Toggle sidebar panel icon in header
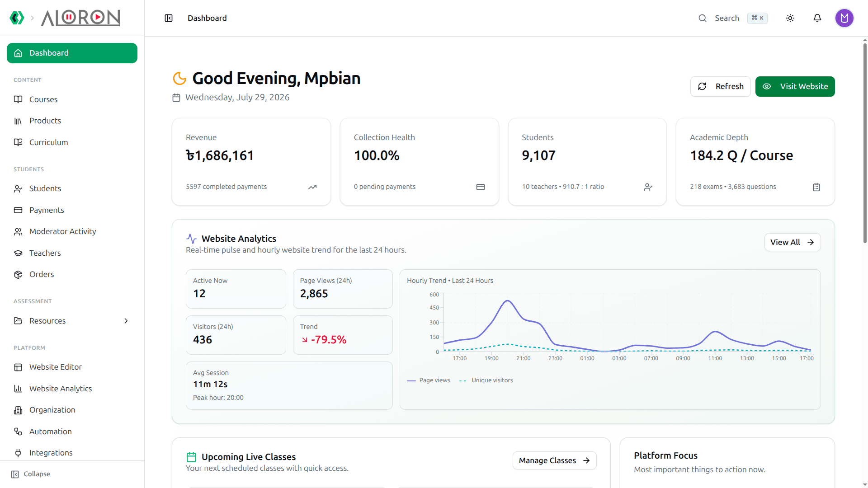This screenshot has height=488, width=868. 169,18
